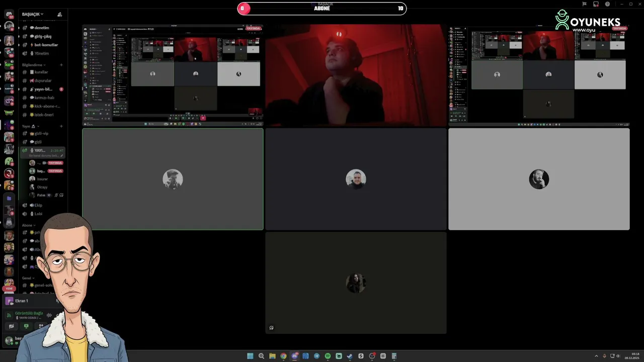Click the system tray volume icon
The height and width of the screenshot is (362, 644).
(618, 356)
